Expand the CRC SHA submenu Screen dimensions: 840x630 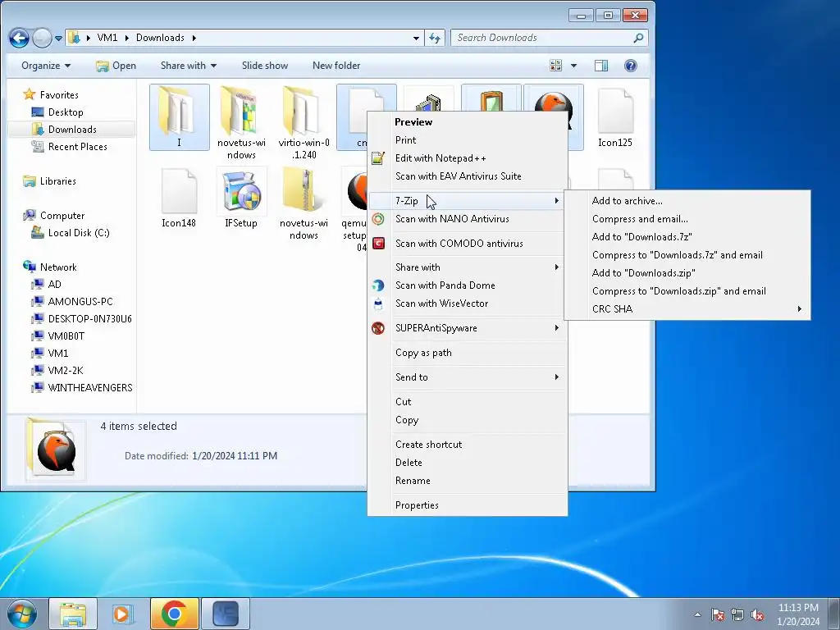(x=687, y=308)
